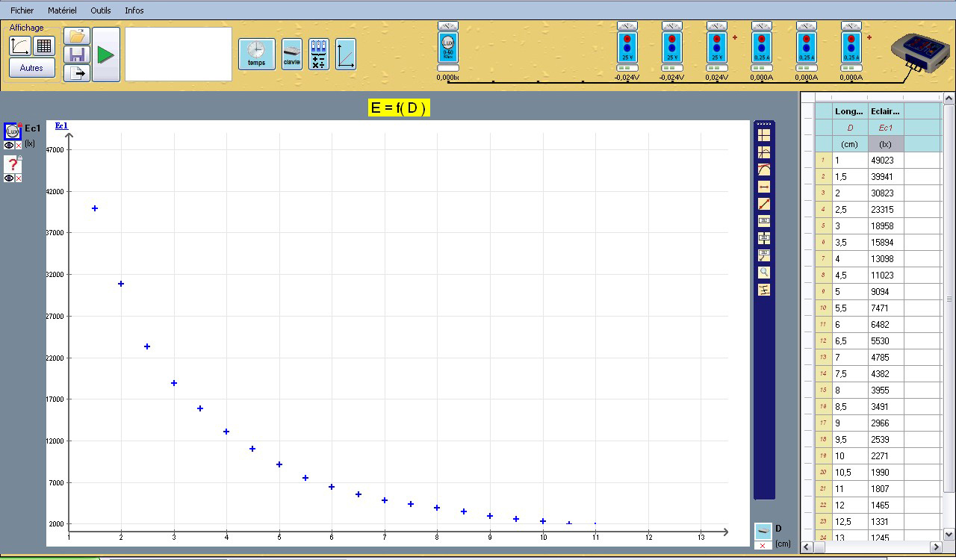Expand gauge above the Lux sensor
This screenshot has width=956, height=560.
[448, 26]
